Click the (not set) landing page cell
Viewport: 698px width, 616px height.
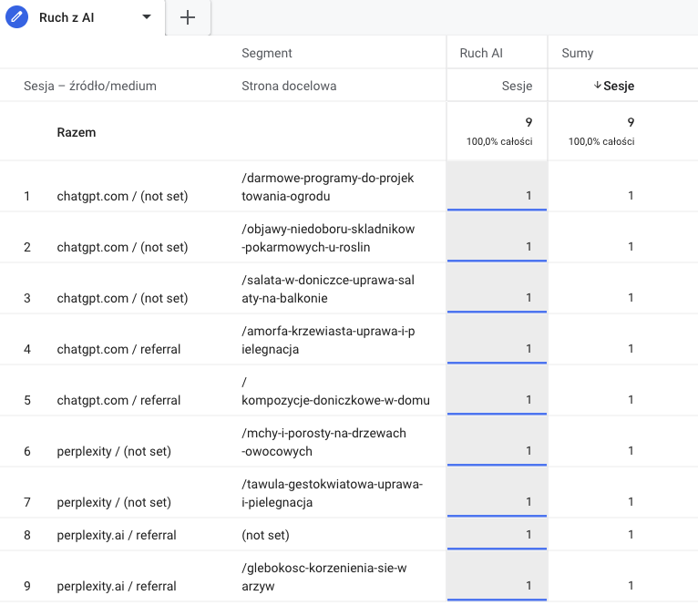click(x=265, y=535)
